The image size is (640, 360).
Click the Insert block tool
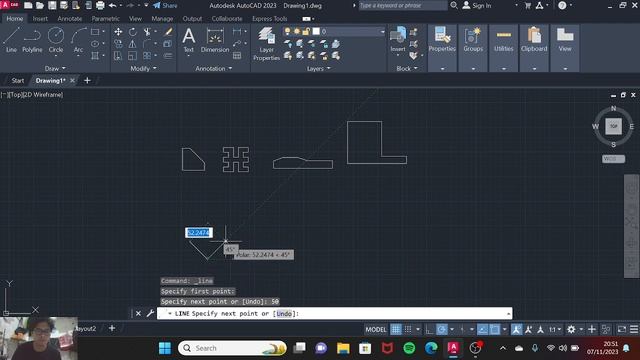pos(398,39)
